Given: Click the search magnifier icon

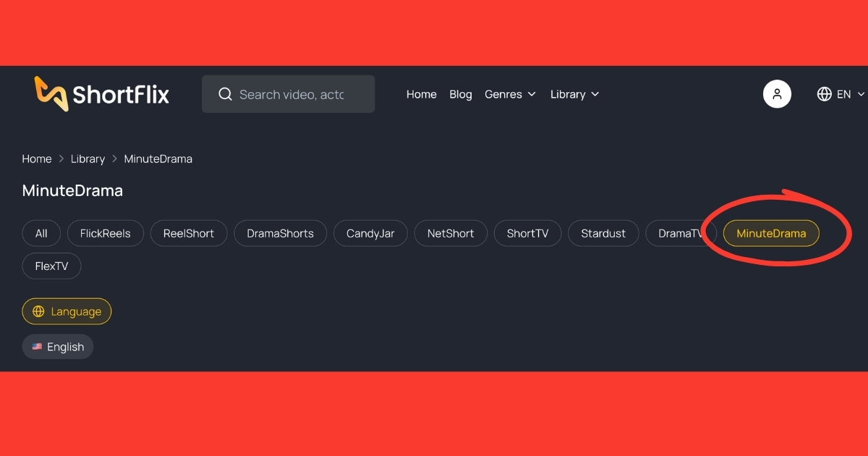Looking at the screenshot, I should pyautogui.click(x=225, y=94).
